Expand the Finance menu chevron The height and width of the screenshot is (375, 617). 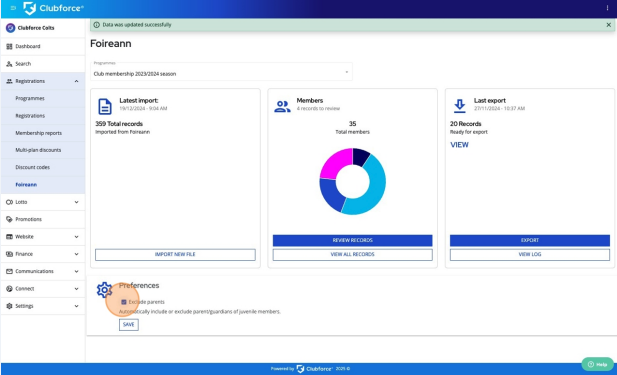tap(76, 254)
